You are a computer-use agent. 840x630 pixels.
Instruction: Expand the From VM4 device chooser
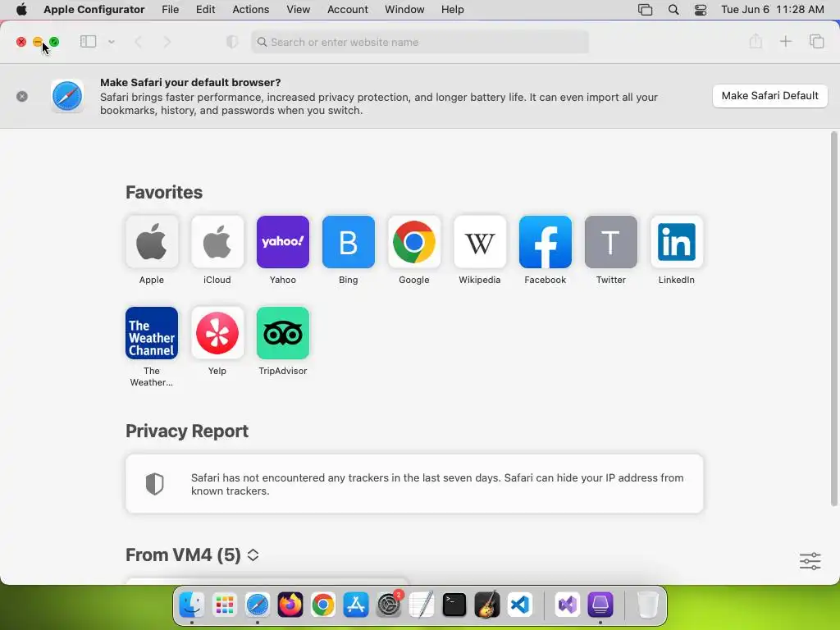coord(253,555)
